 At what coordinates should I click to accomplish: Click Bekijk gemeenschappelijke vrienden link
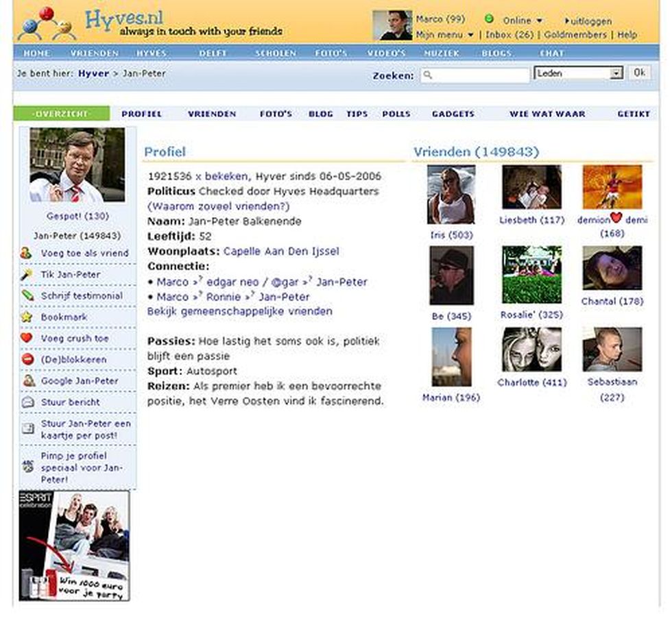pos(239,311)
